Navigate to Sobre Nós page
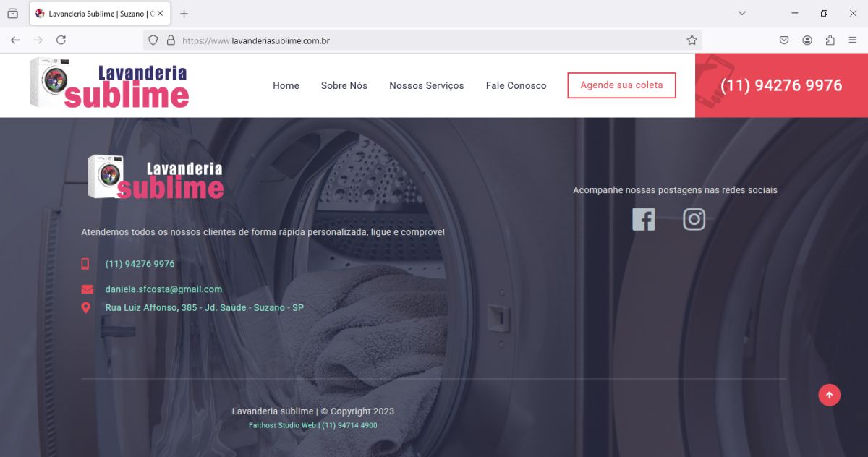Image resolution: width=868 pixels, height=457 pixels. point(344,85)
